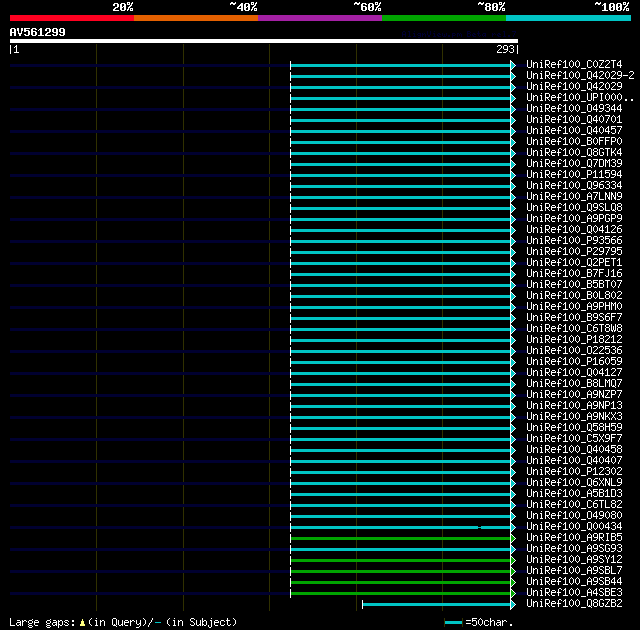Open the UniRef100_Q42029 hit label
This screenshot has height=630, width=640.
pos(574,87)
